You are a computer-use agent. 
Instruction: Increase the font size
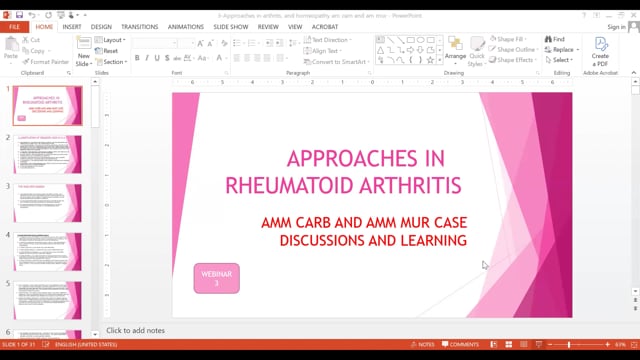click(x=200, y=43)
